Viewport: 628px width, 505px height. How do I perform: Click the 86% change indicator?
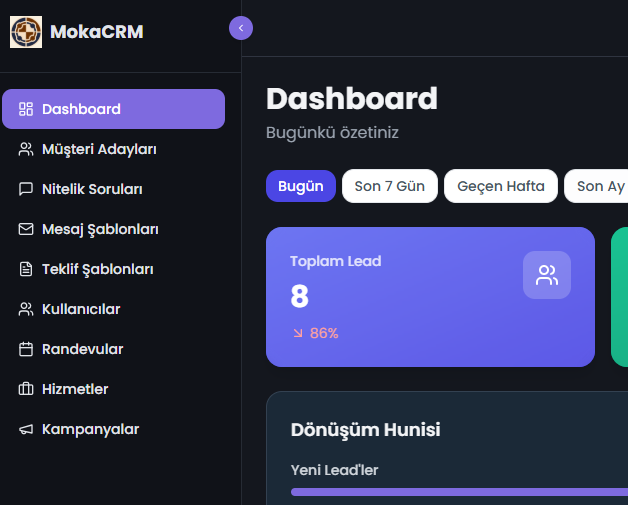(x=324, y=333)
